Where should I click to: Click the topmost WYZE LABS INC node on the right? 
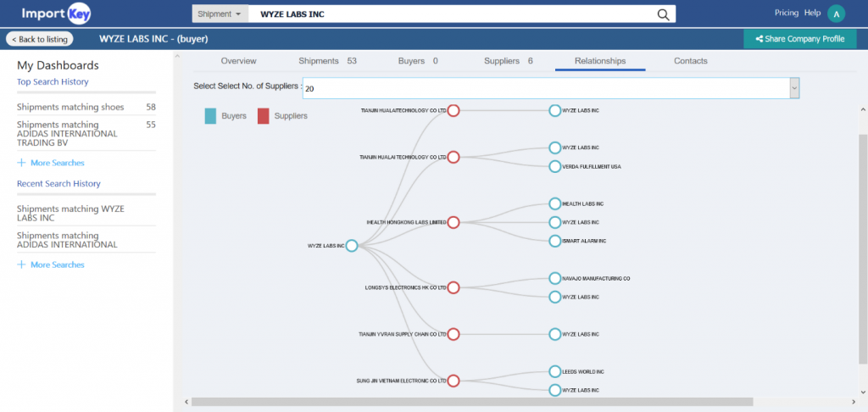[554, 111]
